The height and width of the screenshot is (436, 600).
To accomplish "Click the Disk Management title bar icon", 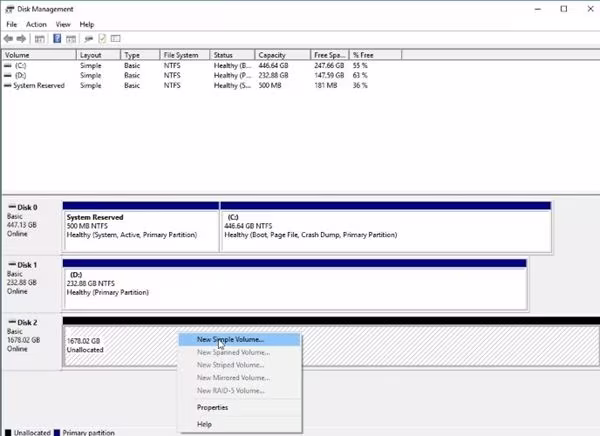I will 10,9.
